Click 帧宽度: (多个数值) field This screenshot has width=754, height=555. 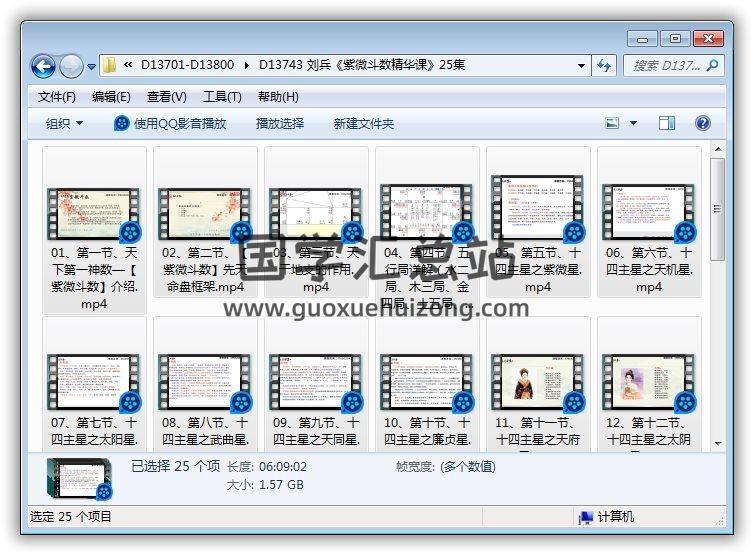[446, 467]
